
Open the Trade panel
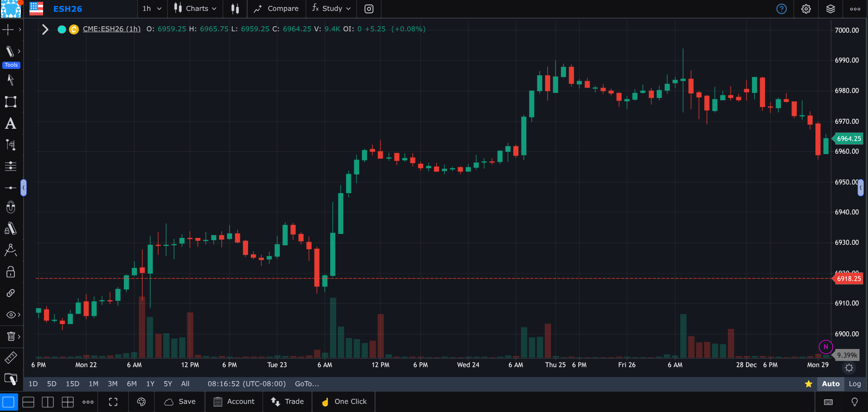tap(288, 402)
